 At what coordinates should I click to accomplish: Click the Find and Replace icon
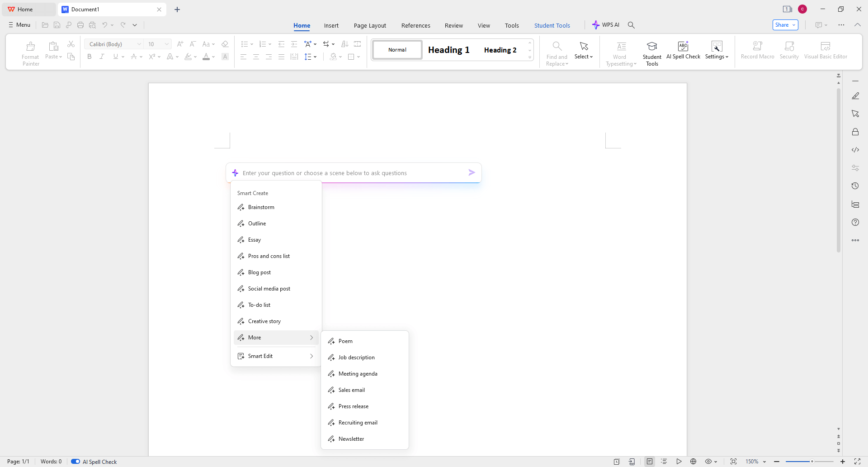[557, 47]
